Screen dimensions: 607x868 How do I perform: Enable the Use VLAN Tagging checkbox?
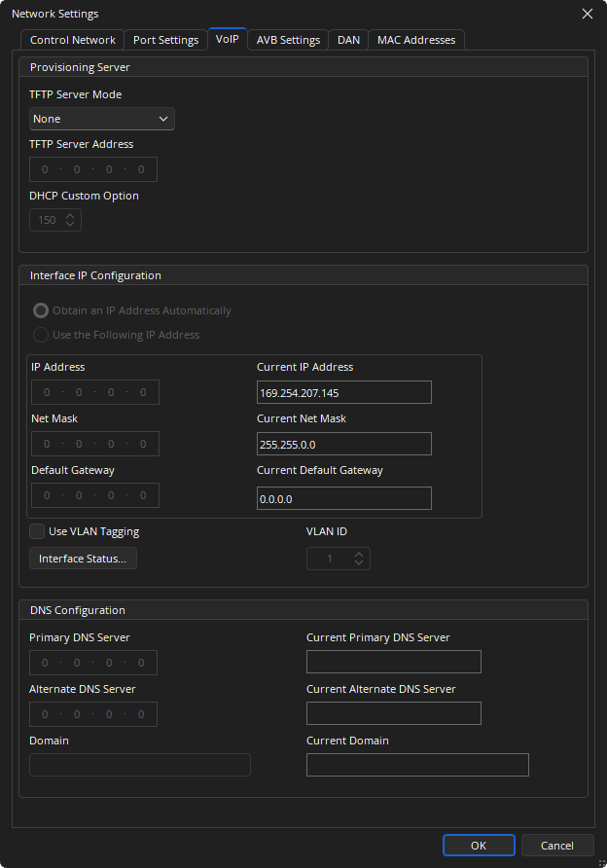37,531
